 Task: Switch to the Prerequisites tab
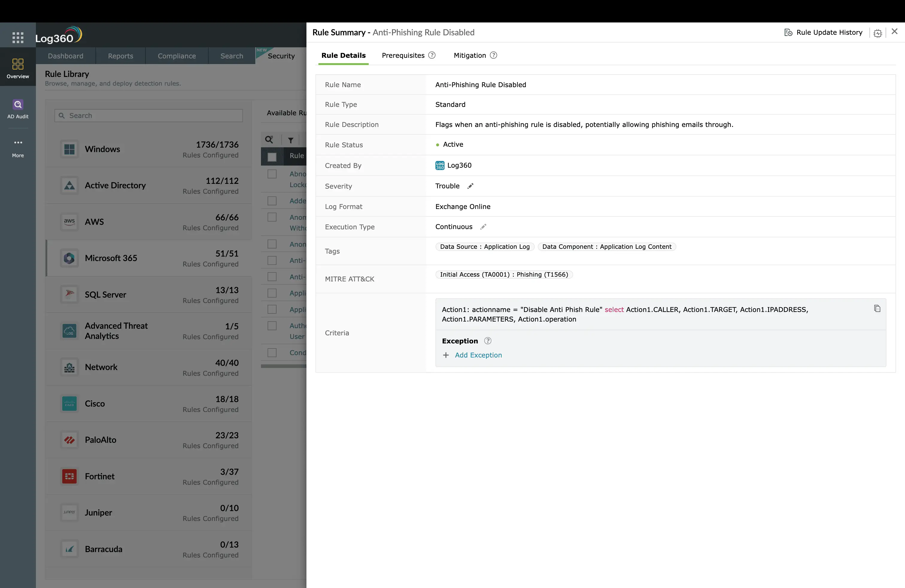click(403, 55)
